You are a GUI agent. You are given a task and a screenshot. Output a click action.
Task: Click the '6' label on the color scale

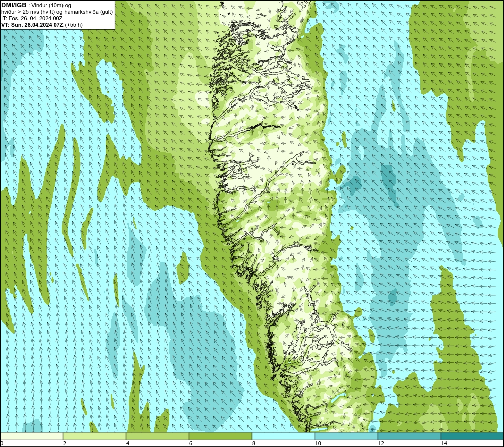pos(191,444)
